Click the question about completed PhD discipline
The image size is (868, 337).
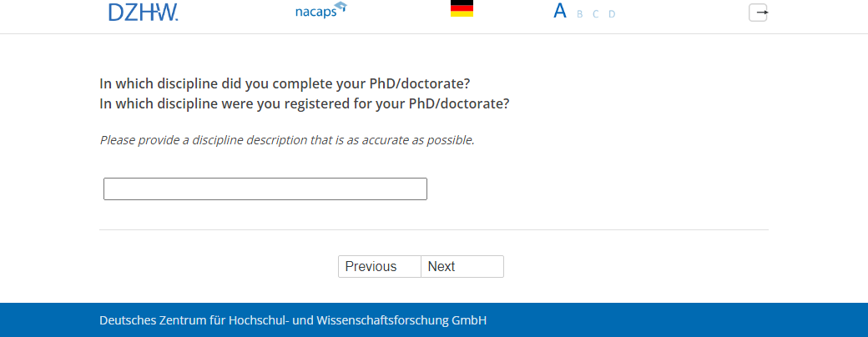point(285,83)
